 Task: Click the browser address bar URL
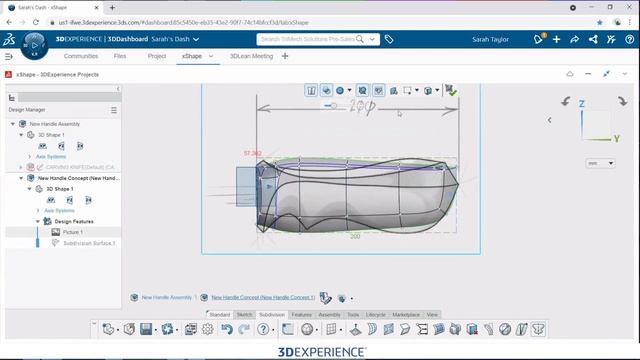184,22
